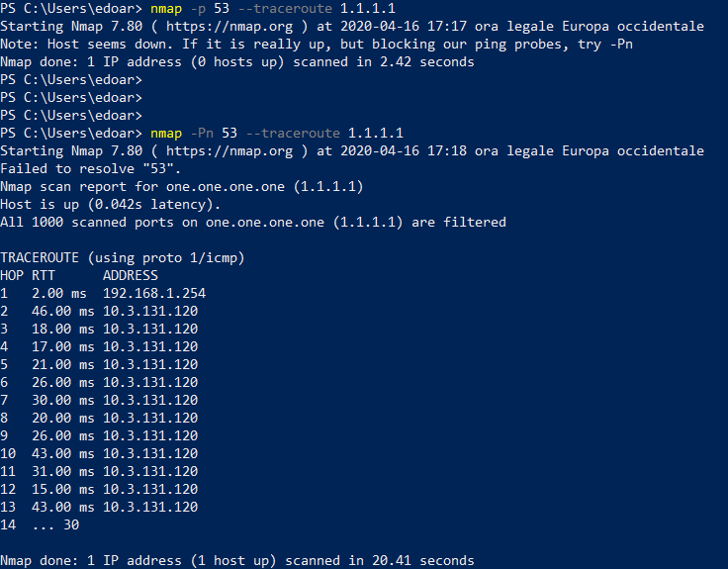The height and width of the screenshot is (569, 728).
Task: Click the "Host is up (0.042s latency)" line
Action: [x=111, y=204]
